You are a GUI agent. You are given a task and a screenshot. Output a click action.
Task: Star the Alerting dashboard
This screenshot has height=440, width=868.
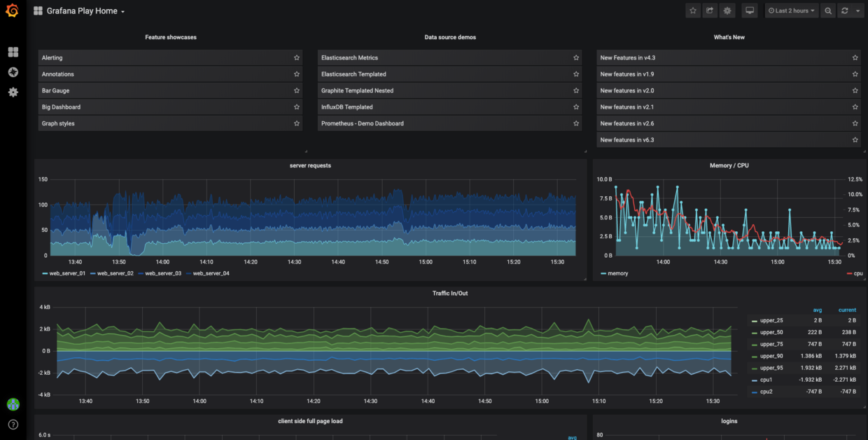click(297, 57)
